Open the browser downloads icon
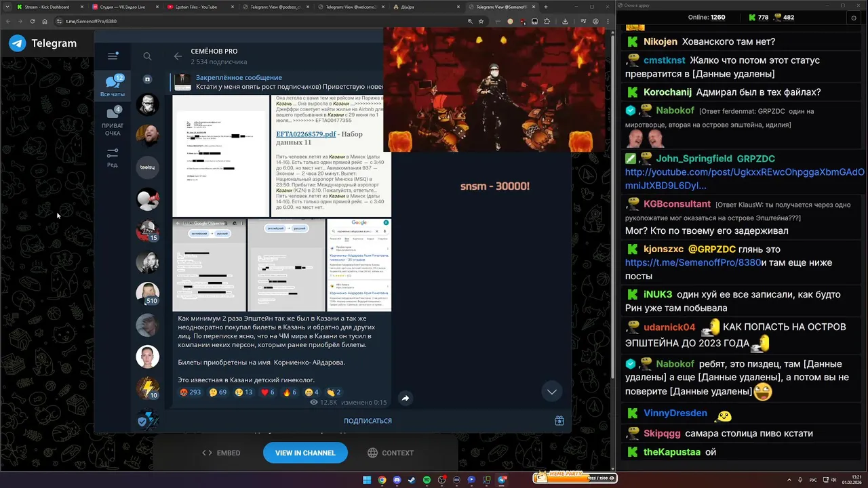Screen dimensions: 868x488 pos(565,21)
